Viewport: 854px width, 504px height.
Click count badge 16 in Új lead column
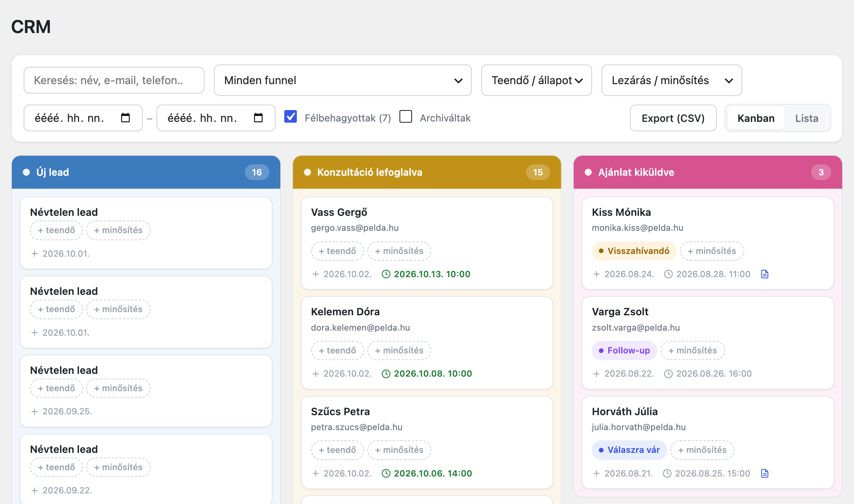coord(257,172)
